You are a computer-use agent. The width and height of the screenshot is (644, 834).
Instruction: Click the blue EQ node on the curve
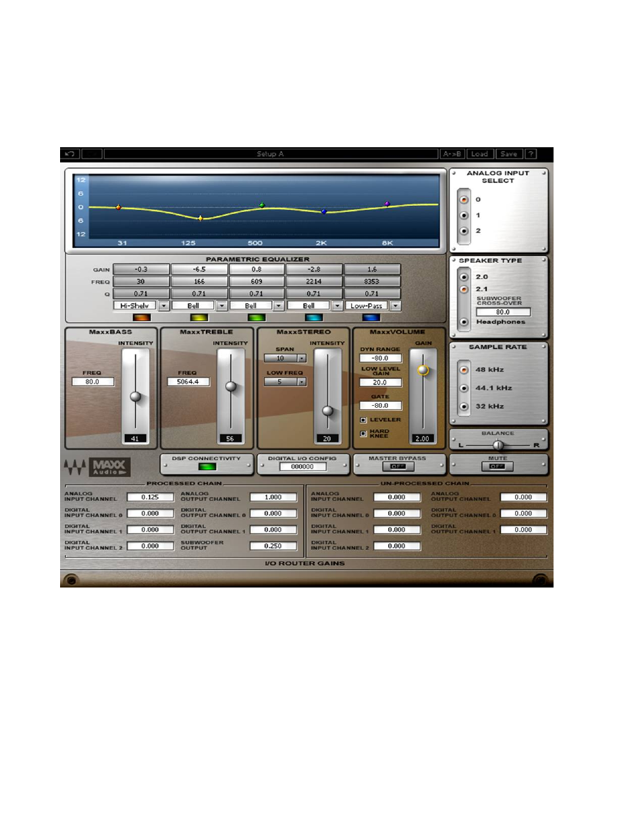click(324, 211)
